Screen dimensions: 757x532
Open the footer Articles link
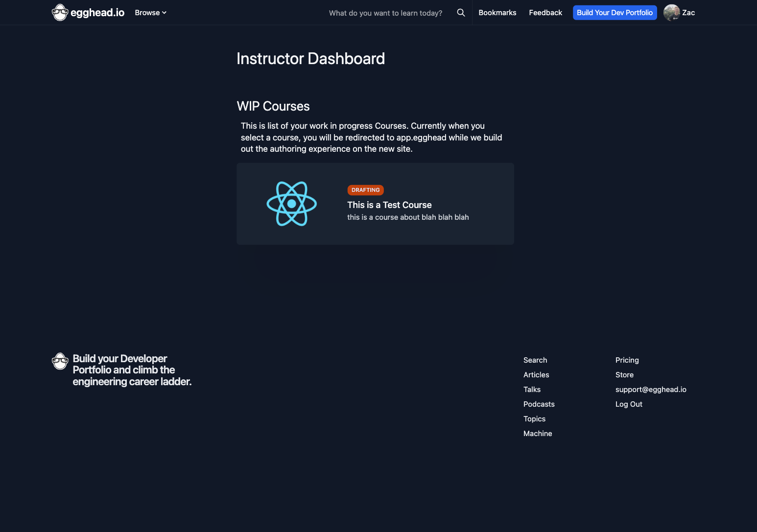tap(536, 375)
